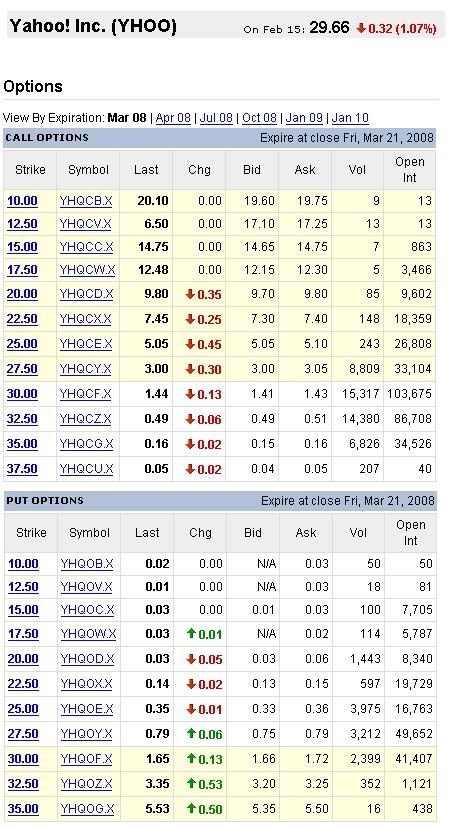Select current stock price 29.66
Image resolution: width=453 pixels, height=829 pixels.
329,27
